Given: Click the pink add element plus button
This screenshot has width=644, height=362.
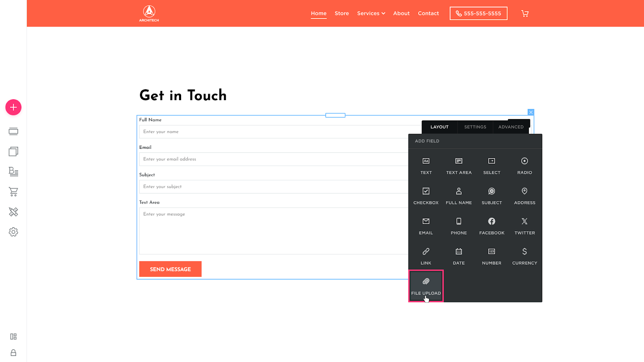Looking at the screenshot, I should pyautogui.click(x=13, y=107).
